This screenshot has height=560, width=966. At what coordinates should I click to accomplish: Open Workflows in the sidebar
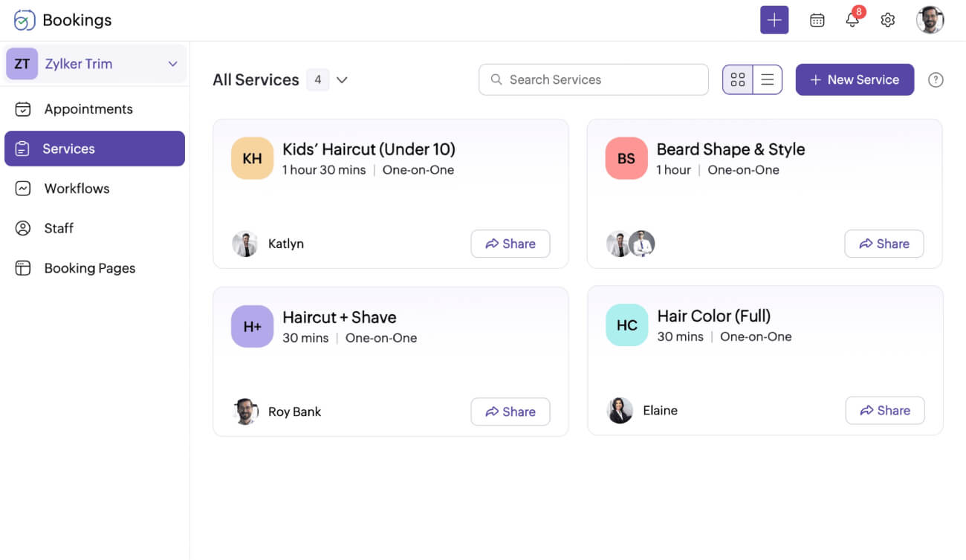pyautogui.click(x=77, y=189)
